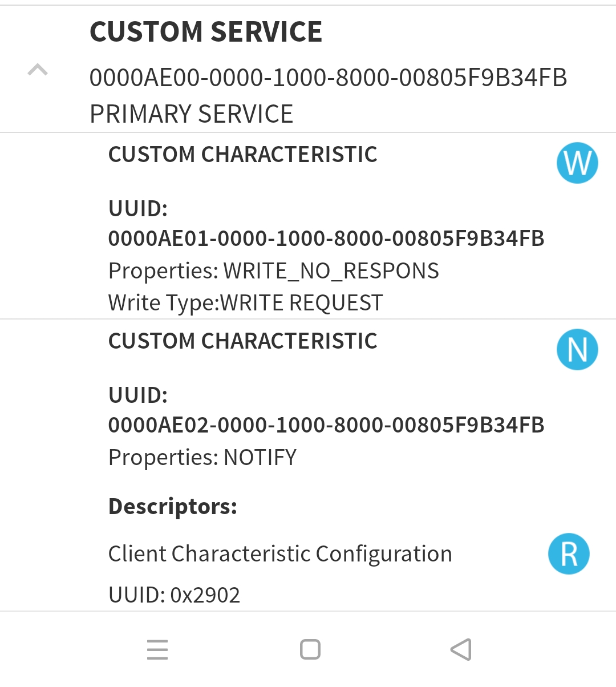Image resolution: width=616 pixels, height=687 pixels.
Task: Tap the Descriptors: heading
Action: pyautogui.click(x=173, y=506)
